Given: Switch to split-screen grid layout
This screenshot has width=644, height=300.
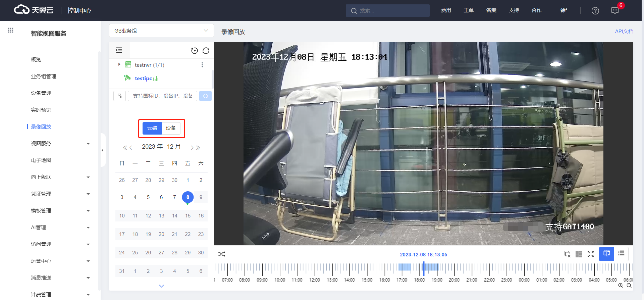Looking at the screenshot, I should pyautogui.click(x=579, y=254).
